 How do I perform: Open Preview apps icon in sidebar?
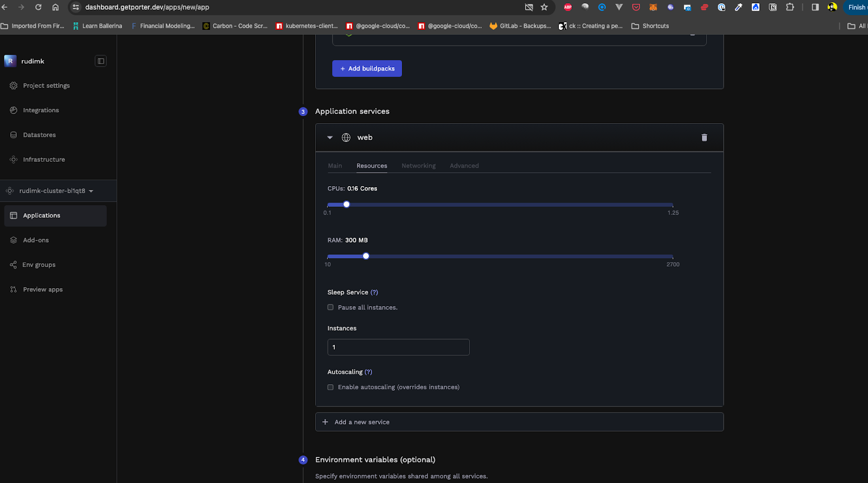[14, 289]
